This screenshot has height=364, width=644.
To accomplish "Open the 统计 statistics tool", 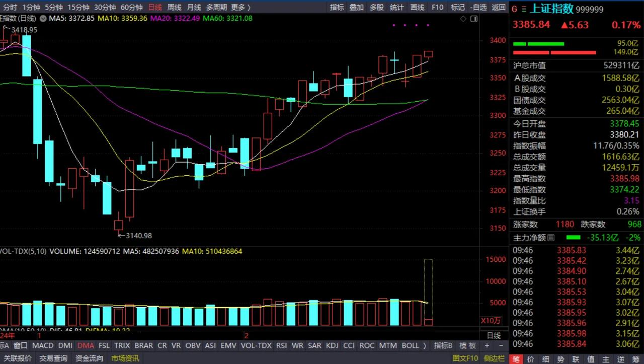I will (397, 7).
